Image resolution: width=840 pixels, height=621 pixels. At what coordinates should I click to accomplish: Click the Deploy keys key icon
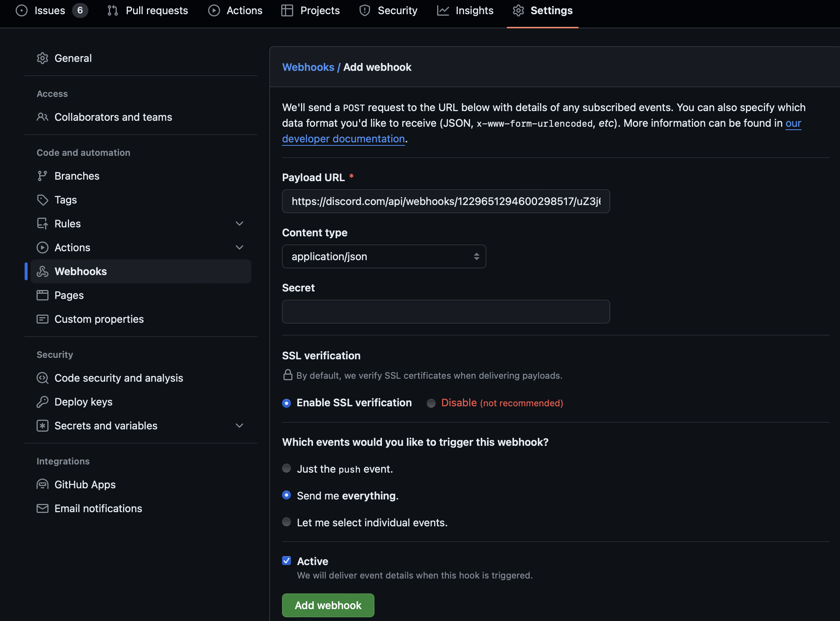[x=43, y=402]
